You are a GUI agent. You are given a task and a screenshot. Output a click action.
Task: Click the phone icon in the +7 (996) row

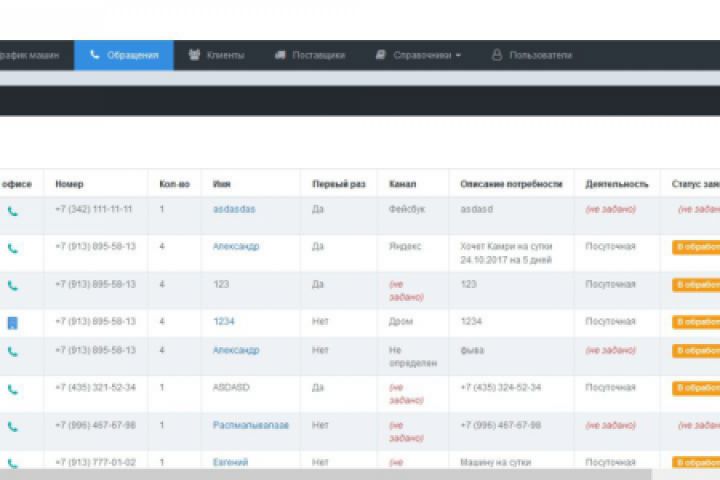coord(13,427)
